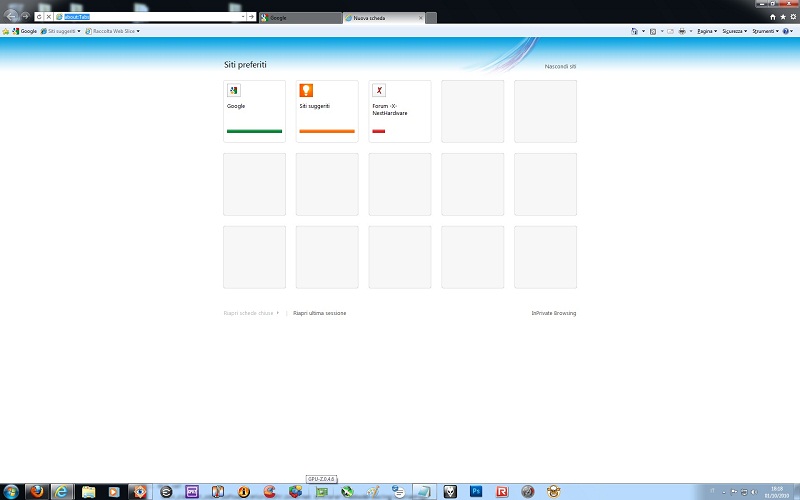
Task: Launch Windows Media Player from the taskbar
Action: pos(114,491)
